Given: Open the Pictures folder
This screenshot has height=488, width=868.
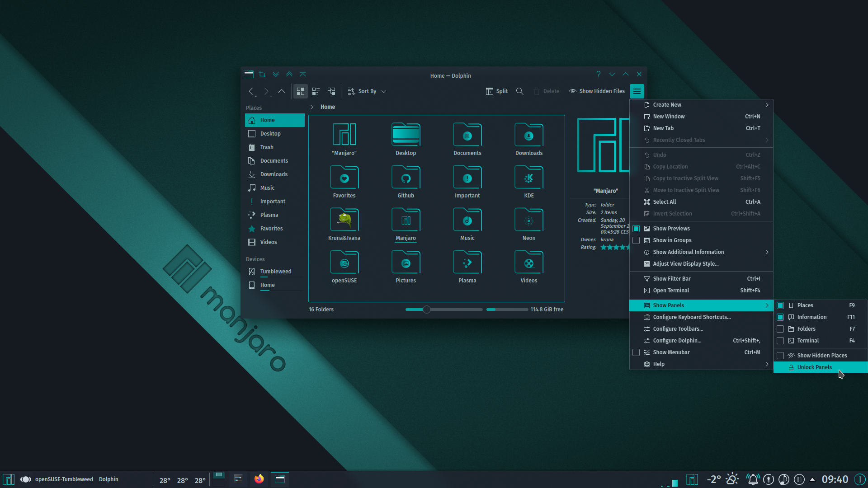Looking at the screenshot, I should (x=406, y=267).
